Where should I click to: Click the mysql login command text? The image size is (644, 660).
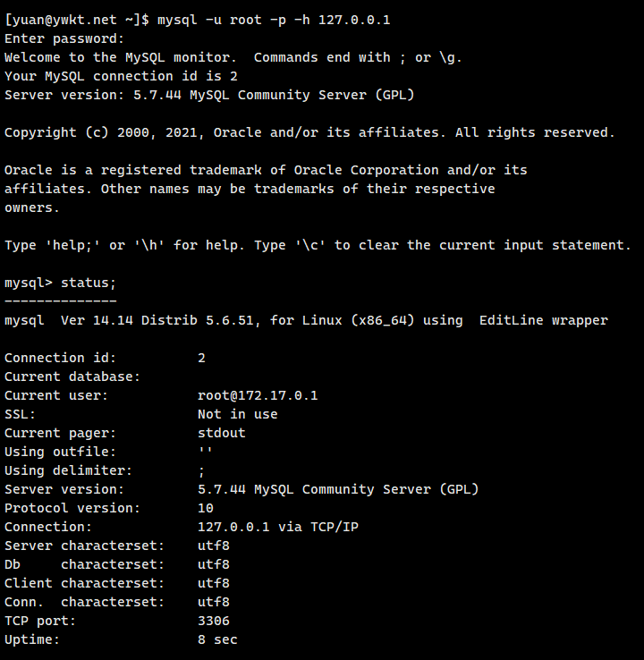click(x=274, y=20)
